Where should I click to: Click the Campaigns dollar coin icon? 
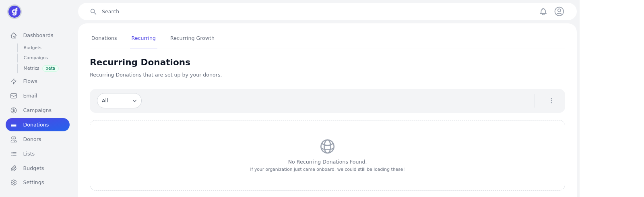[14, 110]
